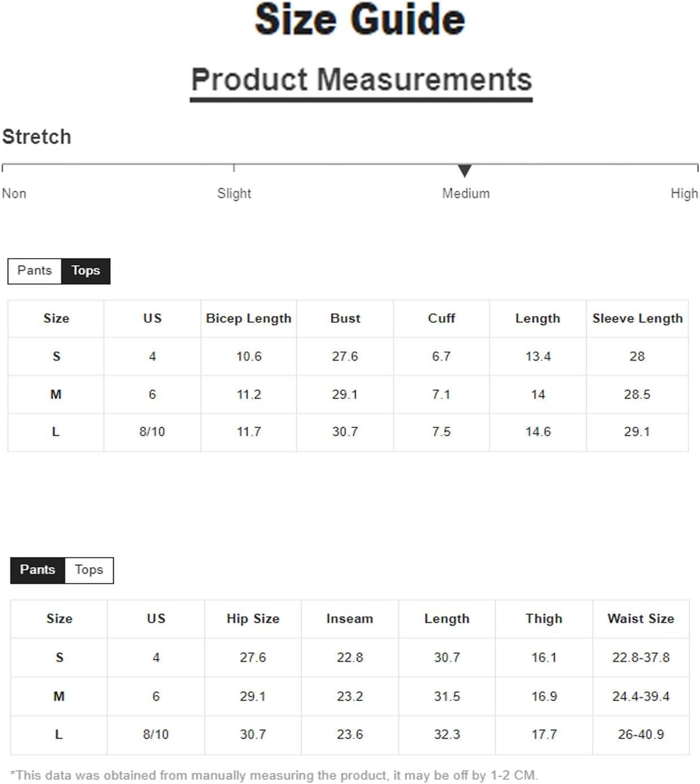Click the Cuff column header
Viewport: 700px width, 784px height.
tap(441, 319)
